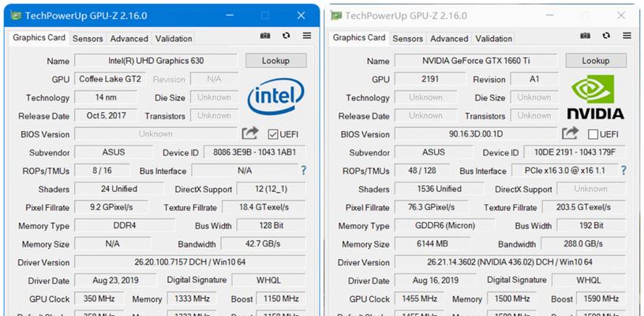Click Memory Type value GDDR6 (Micron)

click(x=444, y=225)
